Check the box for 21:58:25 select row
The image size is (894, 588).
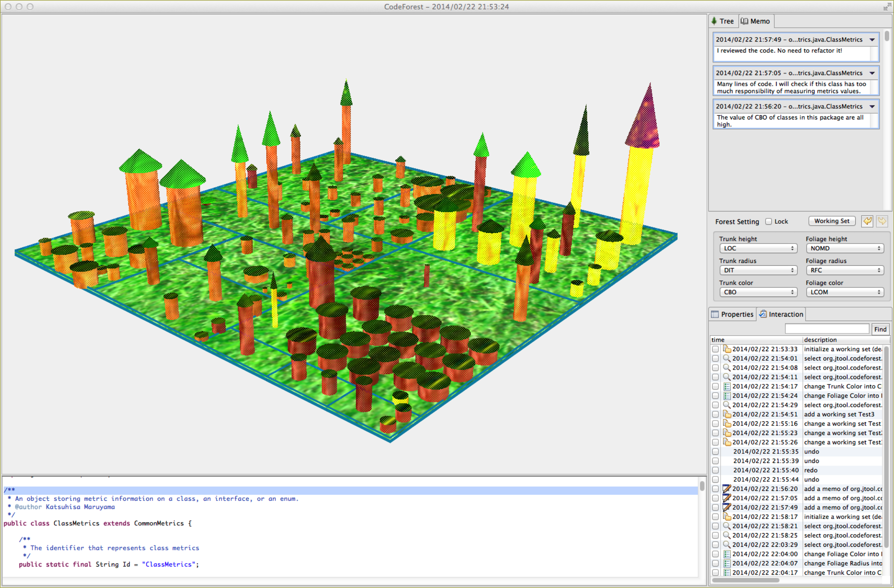coord(715,535)
